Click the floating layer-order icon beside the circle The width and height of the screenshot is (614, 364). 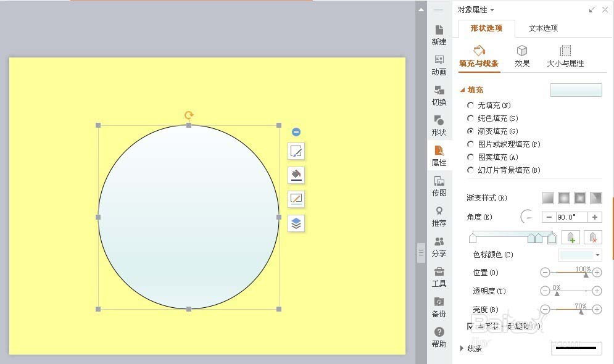[x=296, y=224]
